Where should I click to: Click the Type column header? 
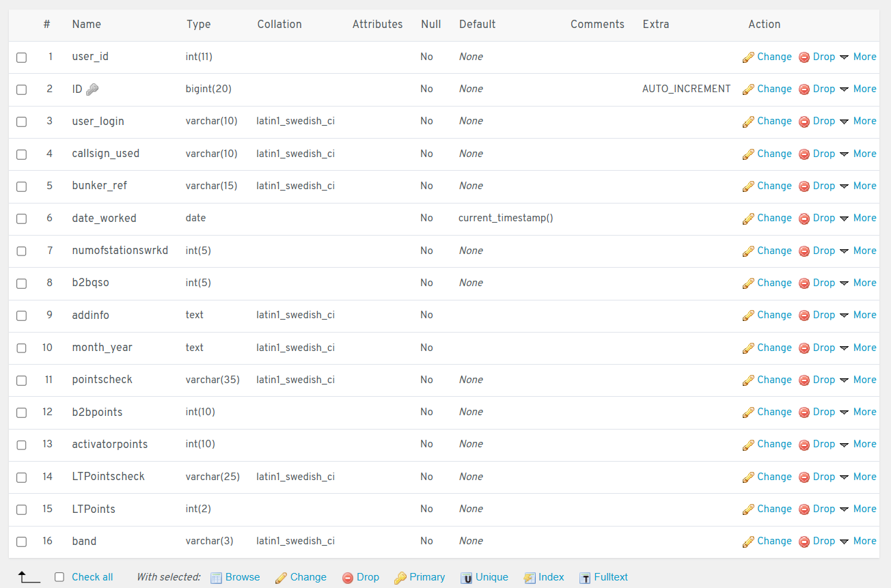click(x=198, y=25)
